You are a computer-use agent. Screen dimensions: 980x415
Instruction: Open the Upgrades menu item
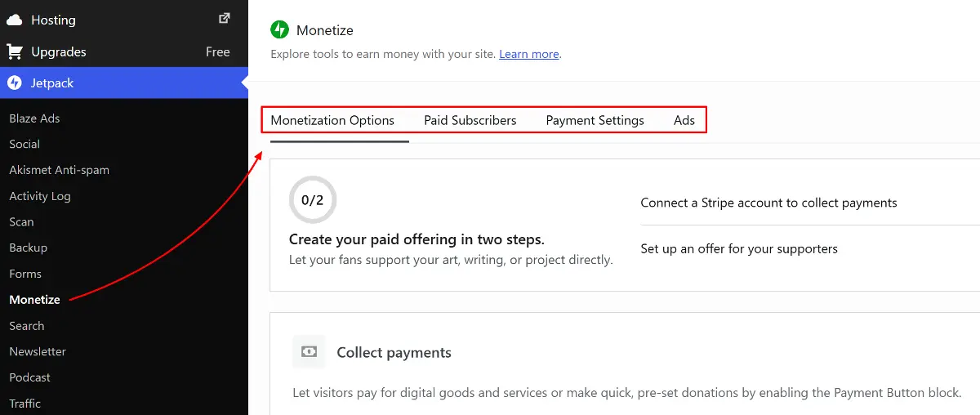(124, 51)
